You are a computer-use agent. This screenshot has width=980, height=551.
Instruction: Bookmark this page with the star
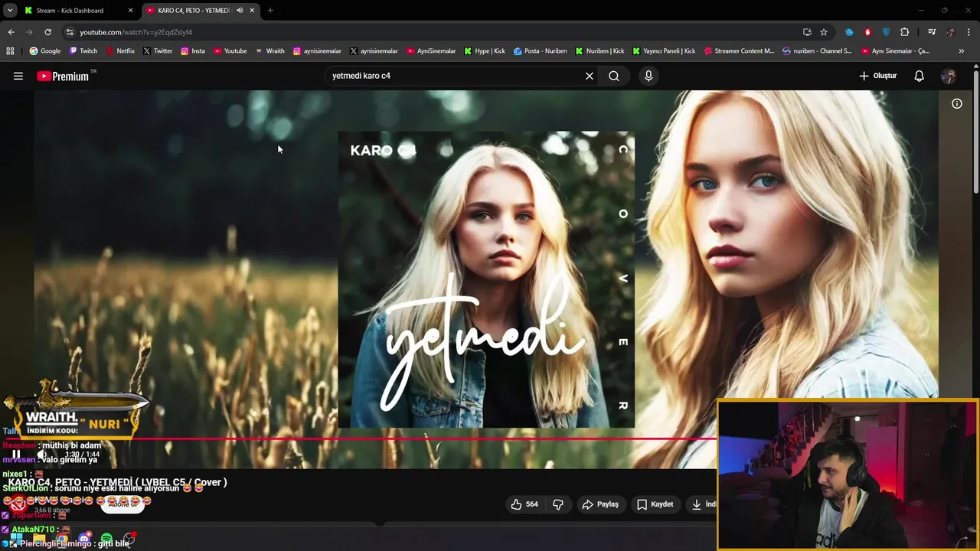pos(824,32)
